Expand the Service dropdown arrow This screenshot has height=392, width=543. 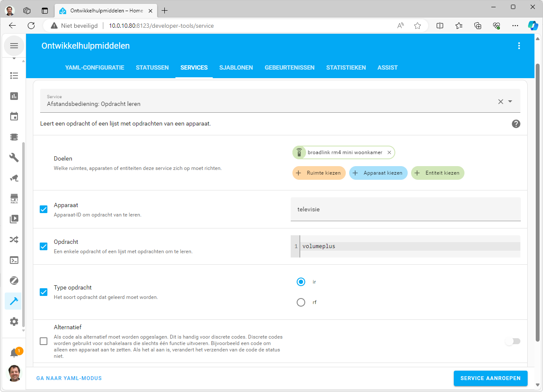click(x=510, y=102)
